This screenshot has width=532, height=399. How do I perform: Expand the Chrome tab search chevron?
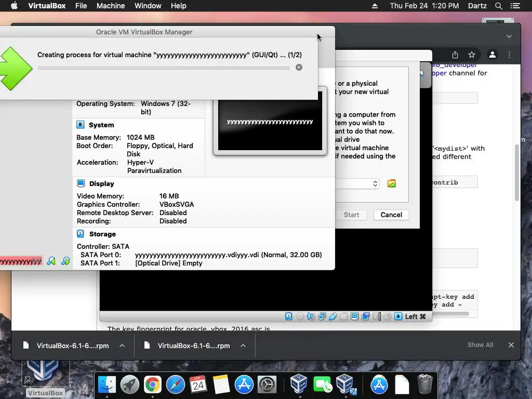coord(509,36)
